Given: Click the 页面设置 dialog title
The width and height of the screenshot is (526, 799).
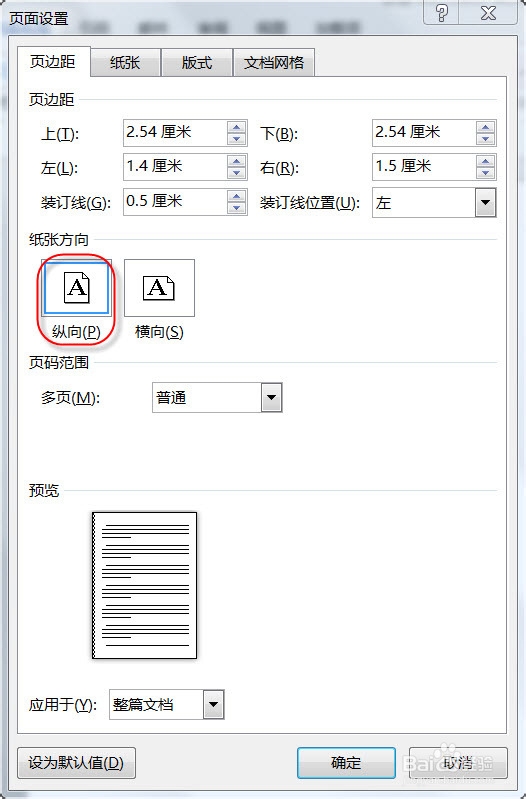Looking at the screenshot, I should coord(39,18).
